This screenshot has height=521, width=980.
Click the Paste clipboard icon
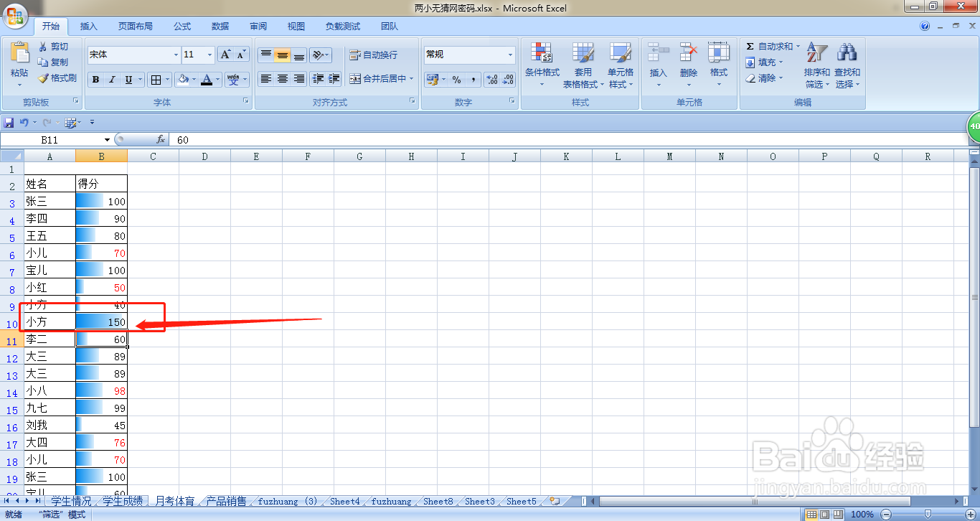(19, 54)
